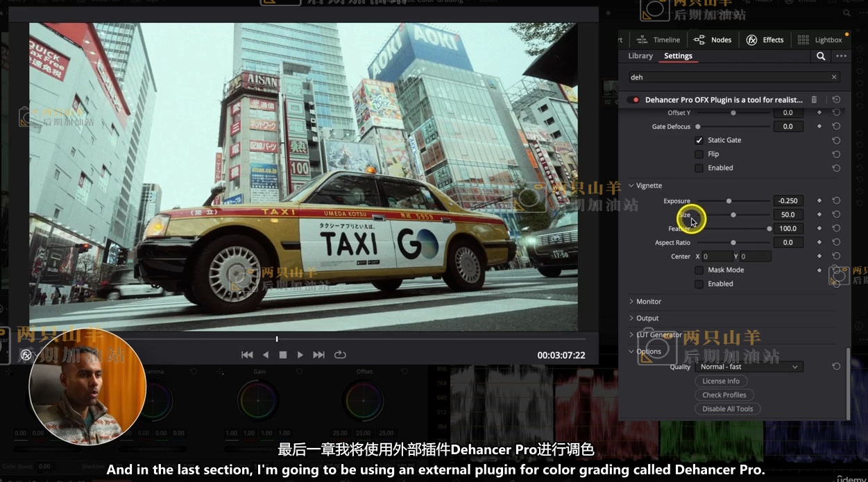
Task: Clear the 'deh' search field
Action: (834, 77)
